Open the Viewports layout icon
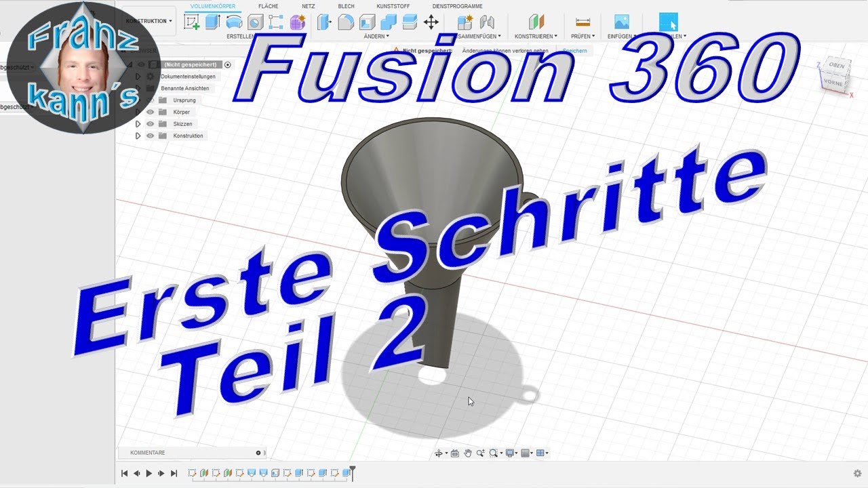This screenshot has height=488, width=868. coord(541,453)
